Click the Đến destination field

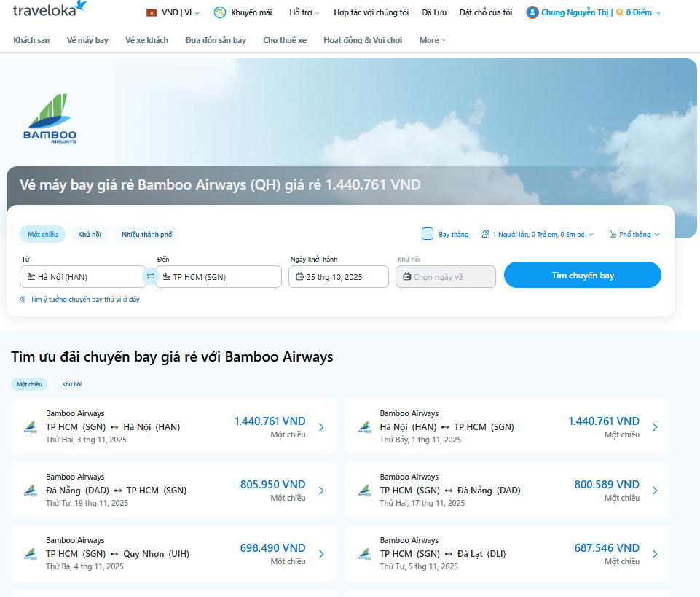tap(219, 277)
